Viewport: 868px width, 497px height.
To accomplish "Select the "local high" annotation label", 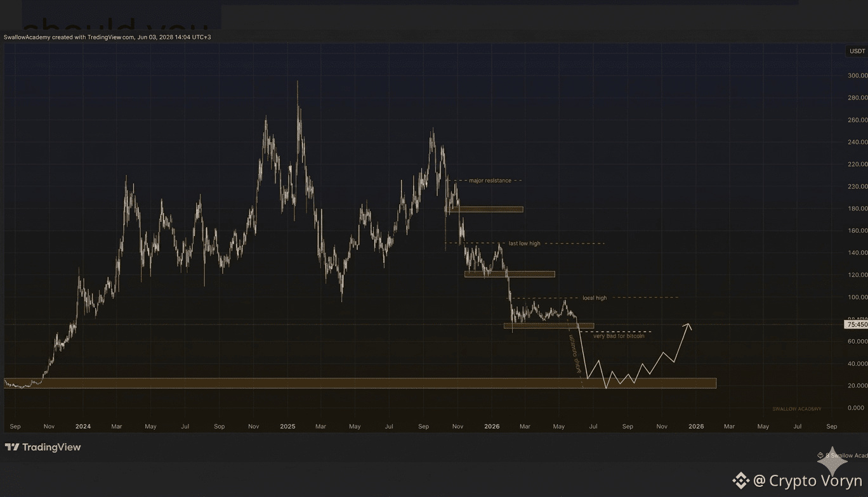I will (x=595, y=298).
